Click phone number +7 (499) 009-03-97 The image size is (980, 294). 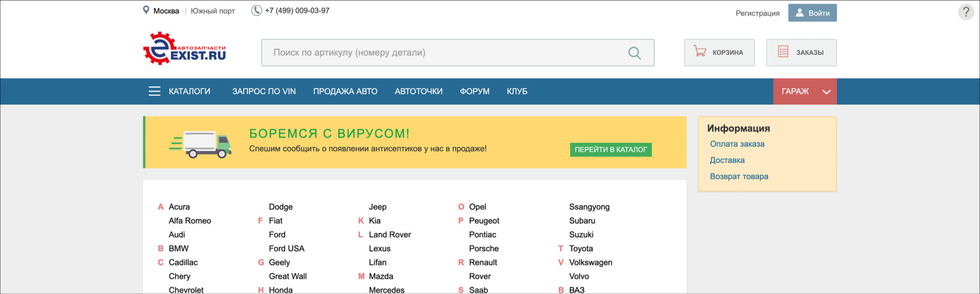(x=297, y=11)
